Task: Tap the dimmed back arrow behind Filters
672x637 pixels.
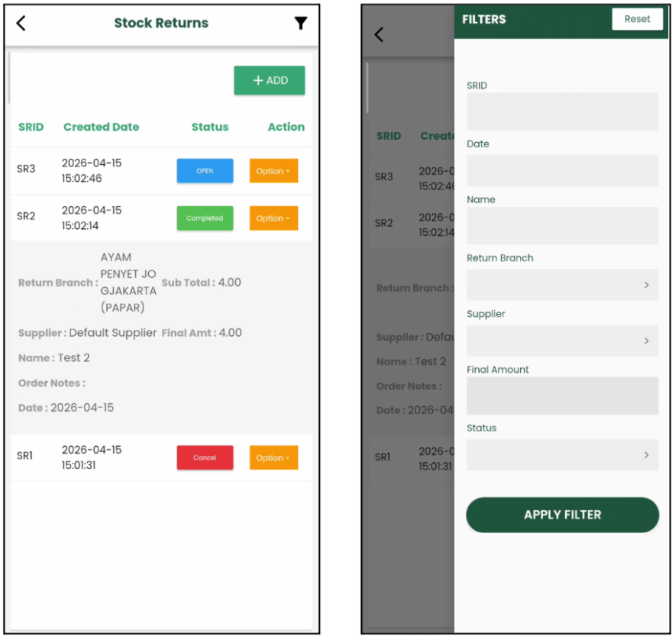Action: 379,34
